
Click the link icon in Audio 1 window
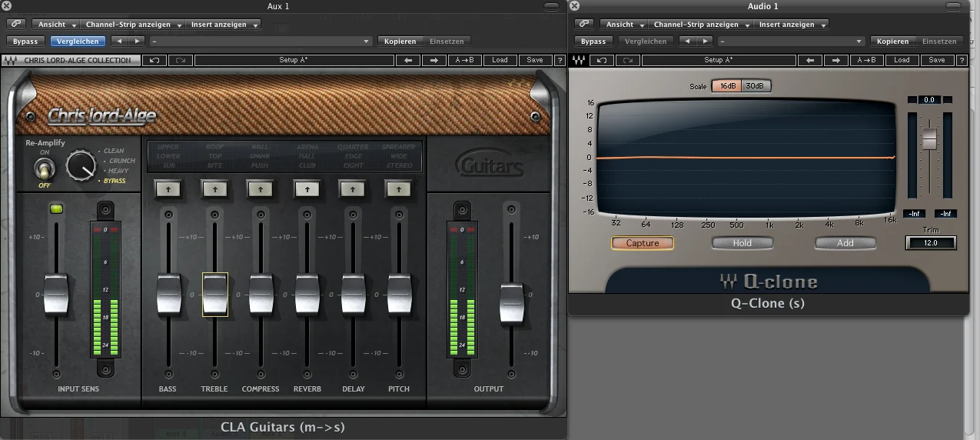[583, 25]
